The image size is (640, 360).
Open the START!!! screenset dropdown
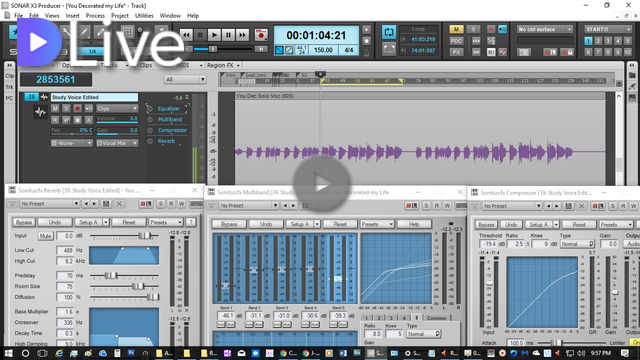tap(608, 29)
